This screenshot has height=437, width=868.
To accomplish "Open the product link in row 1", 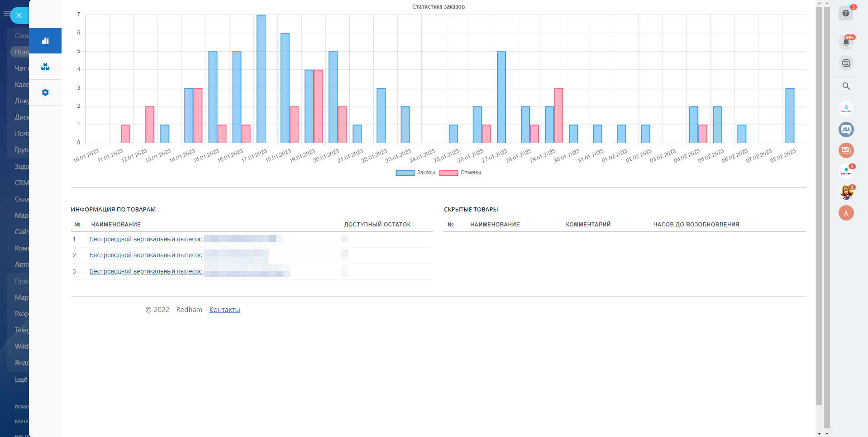I will [x=146, y=239].
